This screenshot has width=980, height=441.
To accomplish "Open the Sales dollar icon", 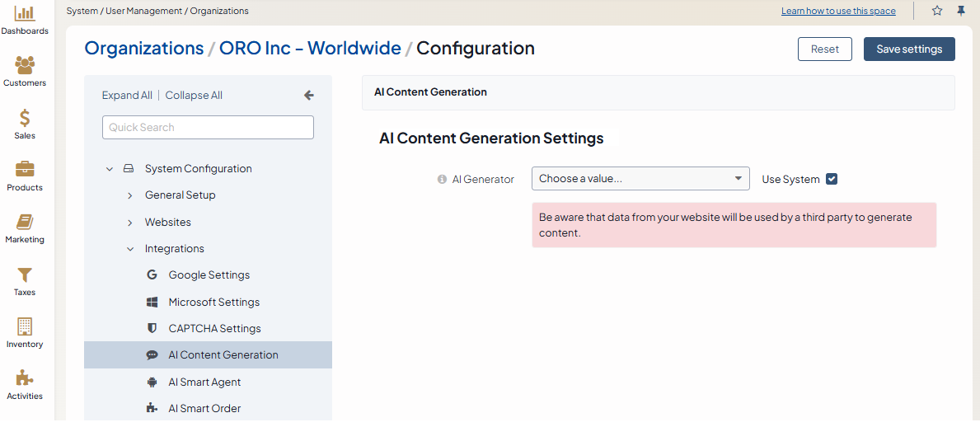I will (25, 118).
